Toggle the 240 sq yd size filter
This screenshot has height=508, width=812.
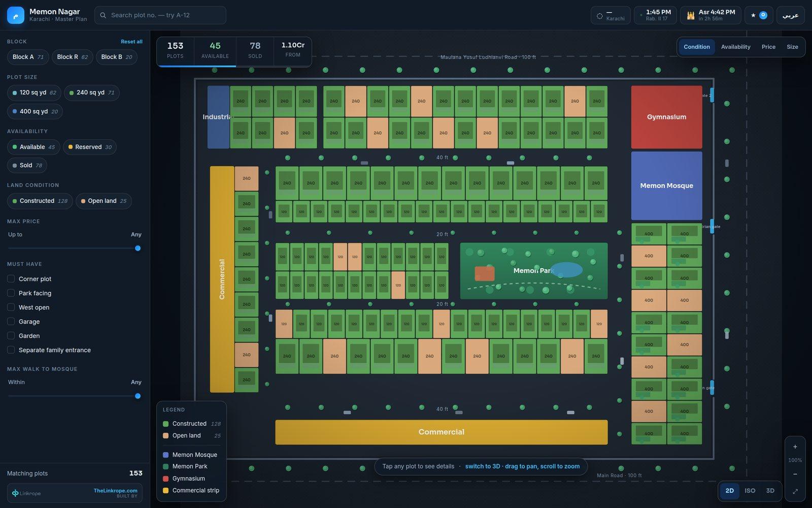tap(91, 92)
